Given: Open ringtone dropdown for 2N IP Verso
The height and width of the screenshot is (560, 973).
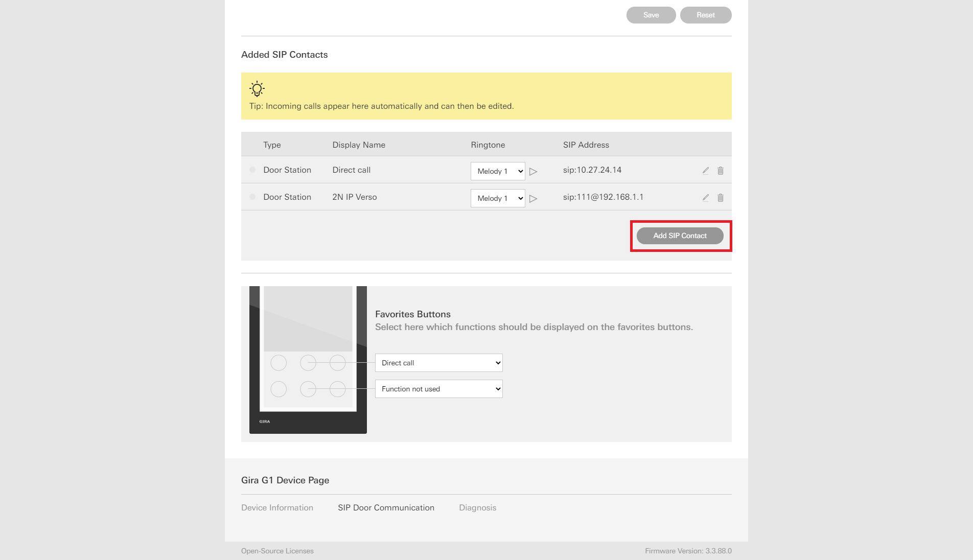Looking at the screenshot, I should (x=497, y=198).
